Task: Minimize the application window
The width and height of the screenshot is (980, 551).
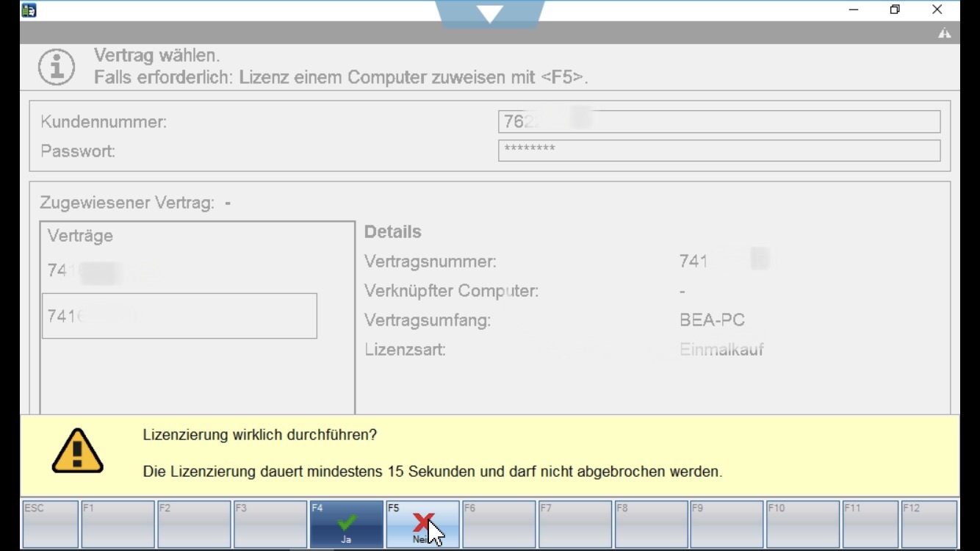Action: click(x=854, y=10)
